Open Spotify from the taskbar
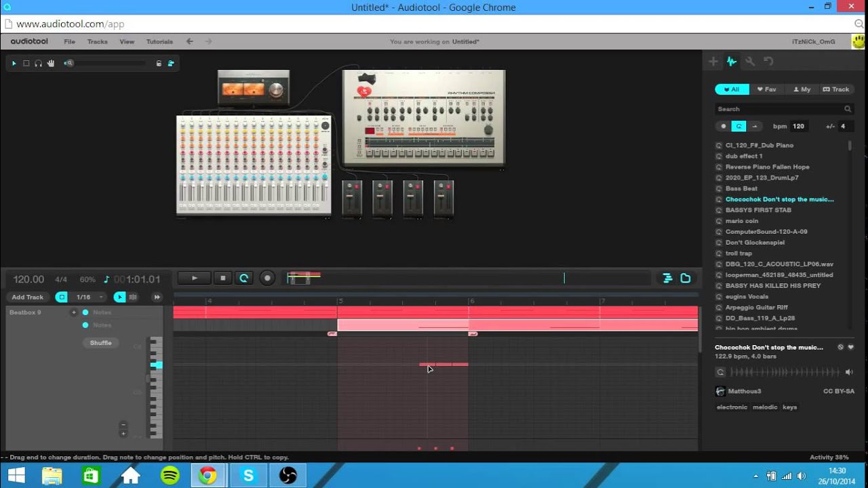Screen dimensions: 868x488 click(x=170, y=476)
